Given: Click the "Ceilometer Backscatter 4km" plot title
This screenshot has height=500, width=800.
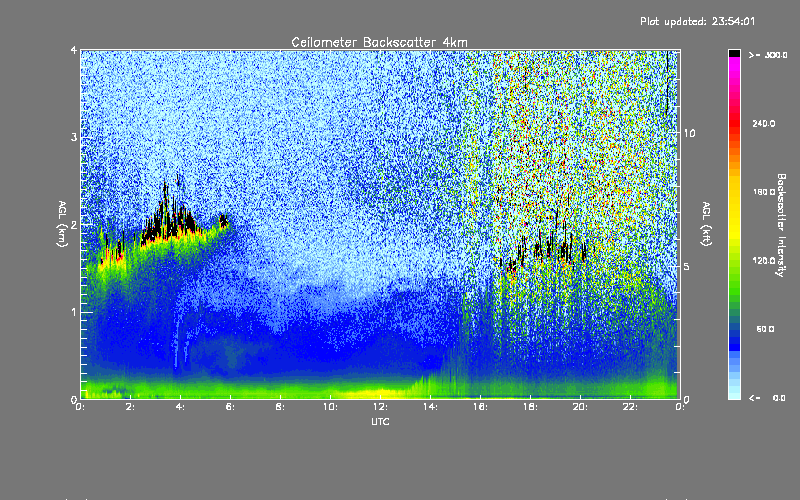Looking at the screenshot, I should click(379, 42).
